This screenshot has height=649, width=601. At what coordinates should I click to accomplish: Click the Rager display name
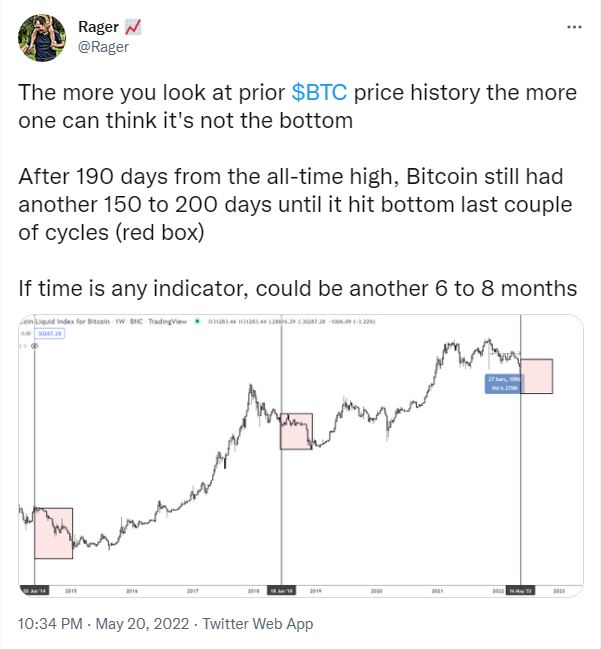coord(99,27)
